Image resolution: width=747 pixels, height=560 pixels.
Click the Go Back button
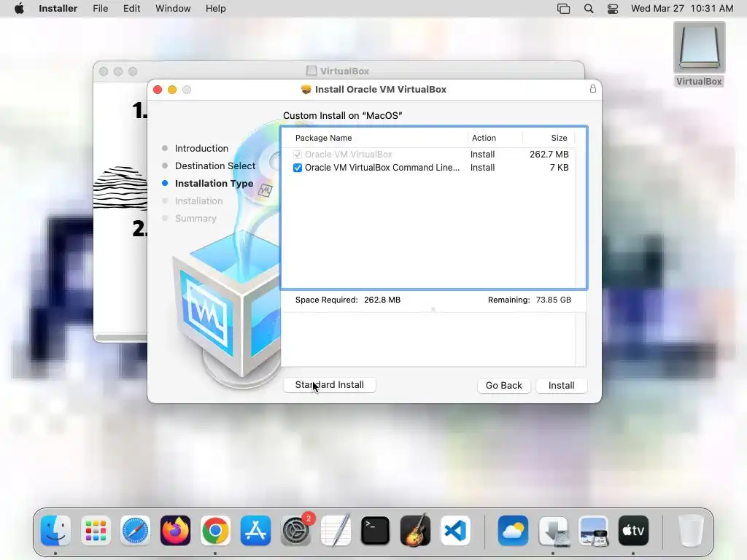(x=503, y=385)
